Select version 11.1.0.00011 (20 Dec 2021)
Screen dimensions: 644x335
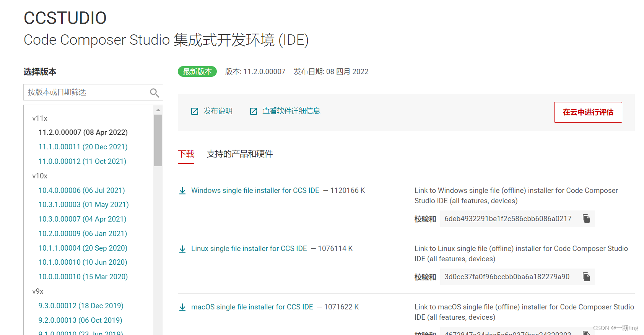(x=83, y=147)
